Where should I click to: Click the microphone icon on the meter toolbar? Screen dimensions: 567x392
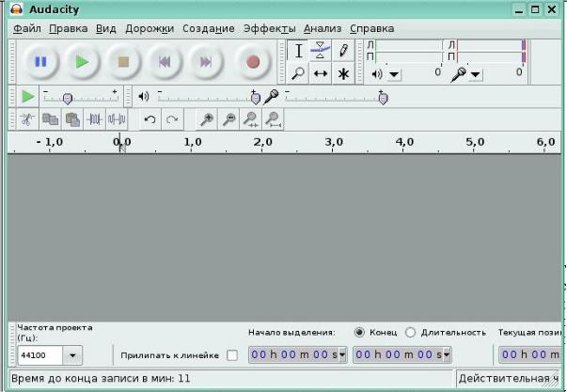(458, 75)
